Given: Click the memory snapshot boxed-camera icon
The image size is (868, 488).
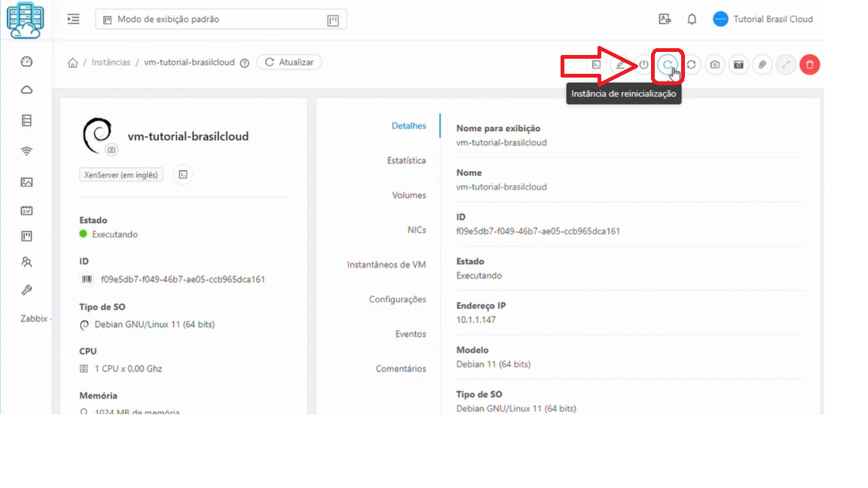Looking at the screenshot, I should pyautogui.click(x=738, y=65).
